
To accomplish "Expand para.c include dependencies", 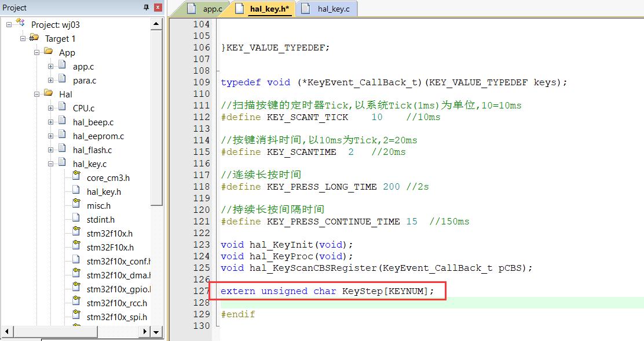I will (x=50, y=81).
